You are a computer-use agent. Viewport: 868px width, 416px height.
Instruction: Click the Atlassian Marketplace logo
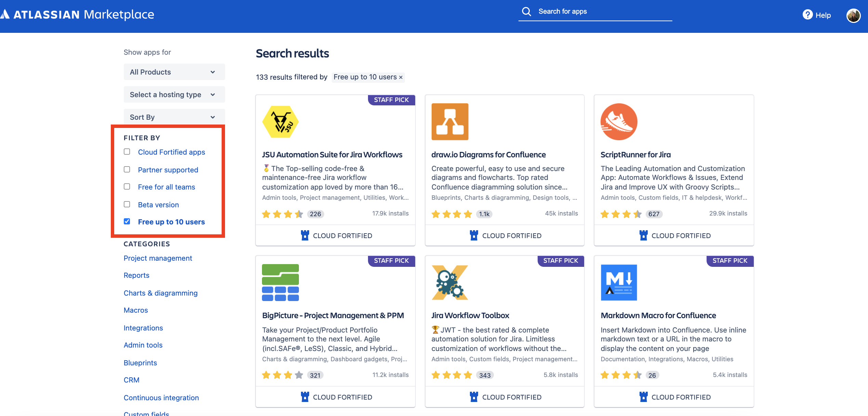pyautogui.click(x=78, y=14)
